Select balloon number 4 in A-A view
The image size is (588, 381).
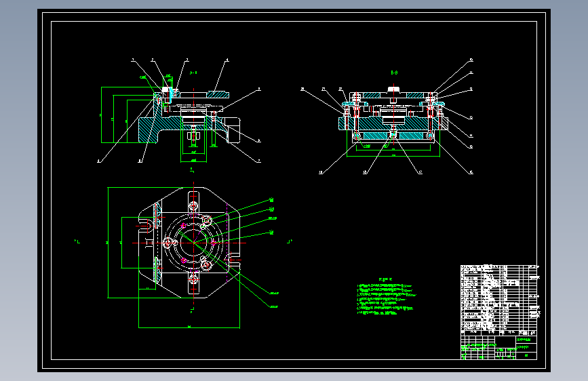227,60
